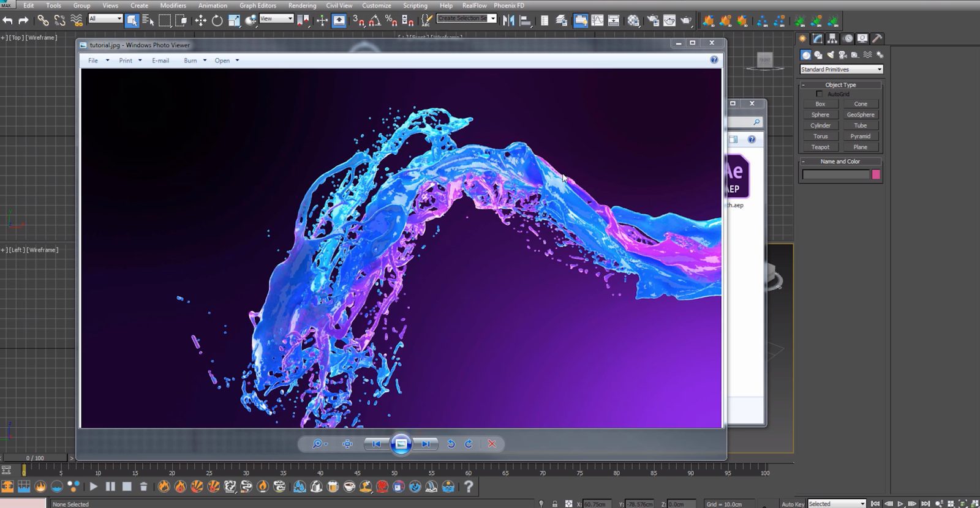Open the Create panel tab
The image size is (980, 508).
(x=802, y=39)
